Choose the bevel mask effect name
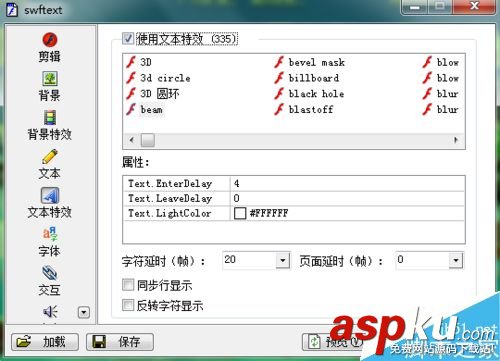This screenshot has height=361, width=500. [x=317, y=62]
